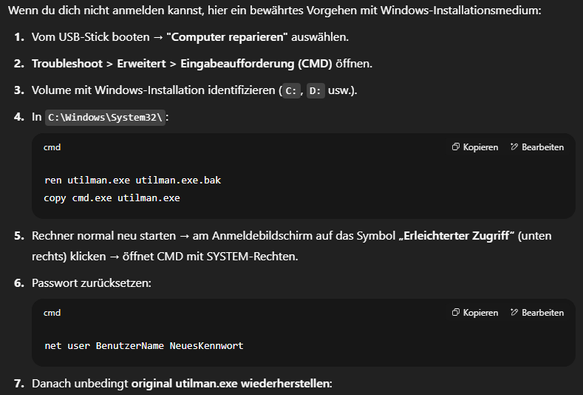Click the cmd language label of the second code block
Screen dimensions: 583x395
click(x=52, y=313)
